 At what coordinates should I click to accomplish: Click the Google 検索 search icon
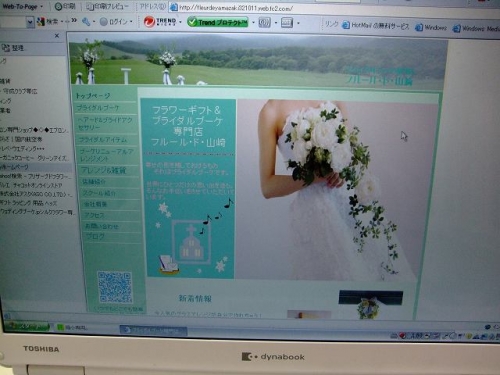(41, 22)
